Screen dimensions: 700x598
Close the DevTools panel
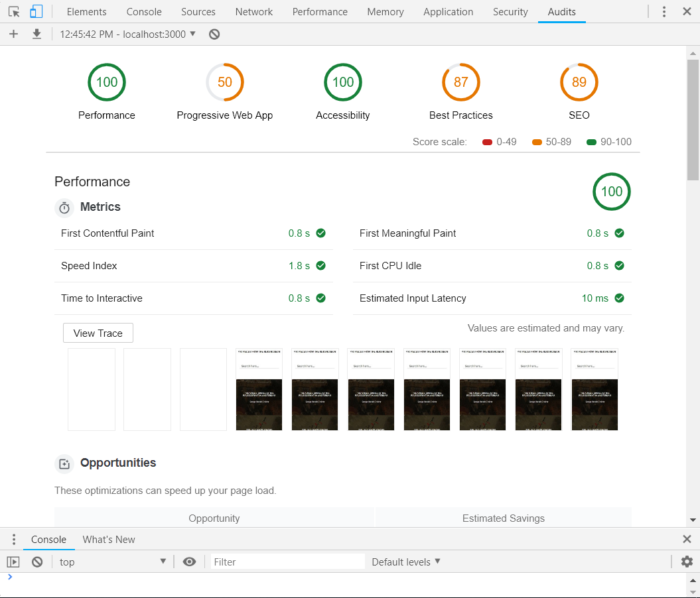tap(687, 11)
